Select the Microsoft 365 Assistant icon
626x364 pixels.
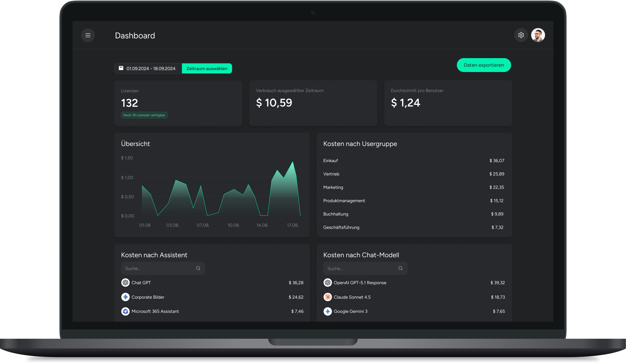tap(125, 311)
